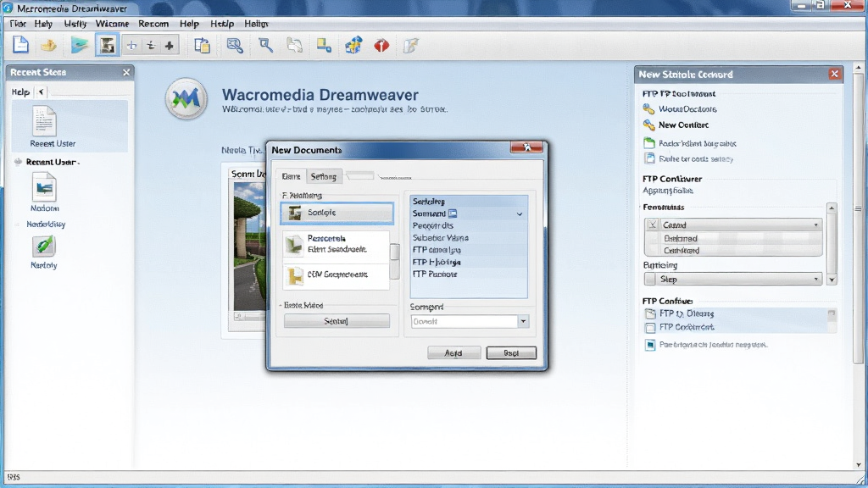The image size is (868, 488).
Task: Click the faded pages toolbar icon
Action: coord(294,46)
